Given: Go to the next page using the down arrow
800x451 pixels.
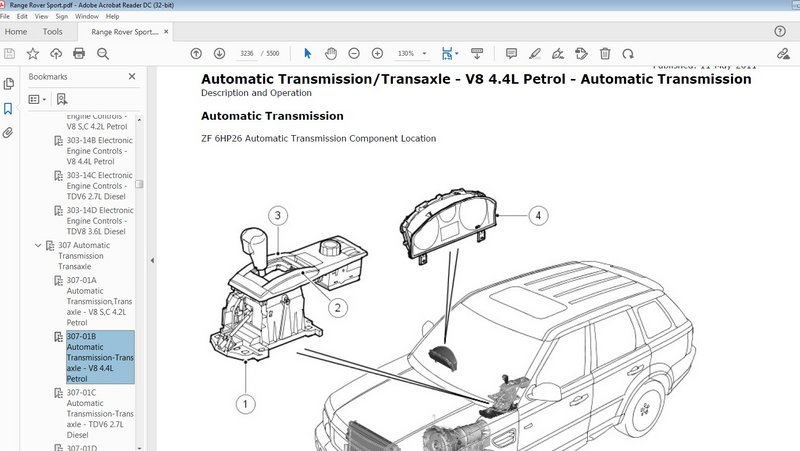Looking at the screenshot, I should pos(219,54).
